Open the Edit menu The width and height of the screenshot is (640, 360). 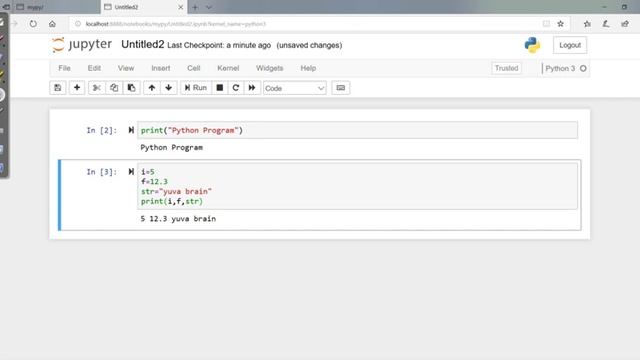coord(94,68)
